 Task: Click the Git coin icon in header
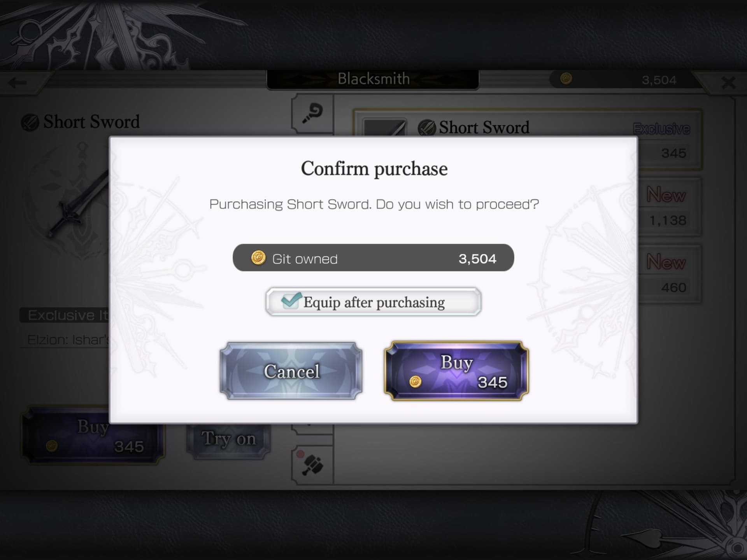tap(566, 79)
